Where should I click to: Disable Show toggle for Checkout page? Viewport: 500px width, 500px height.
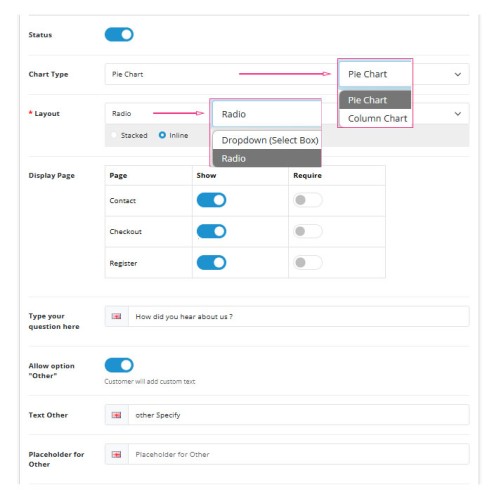click(211, 231)
